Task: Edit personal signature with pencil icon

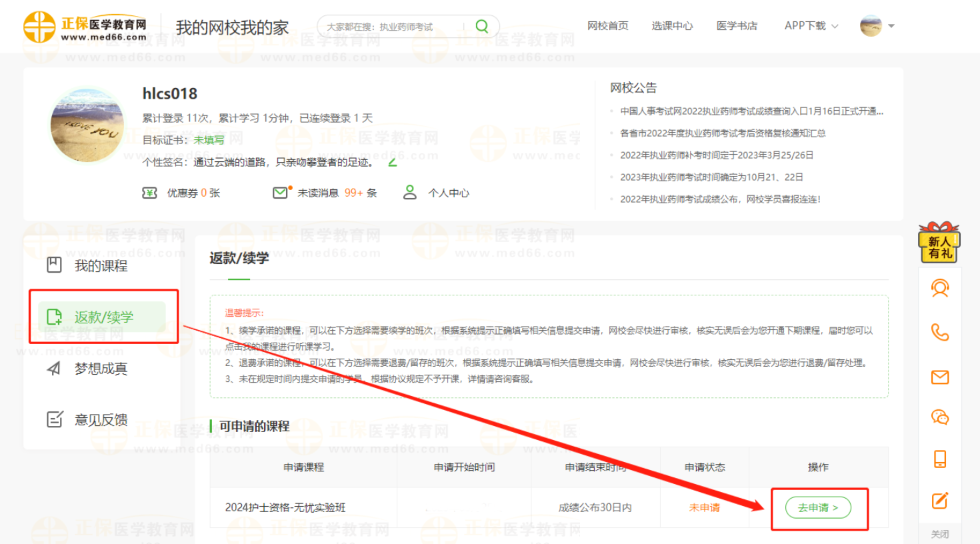Action: point(393,162)
